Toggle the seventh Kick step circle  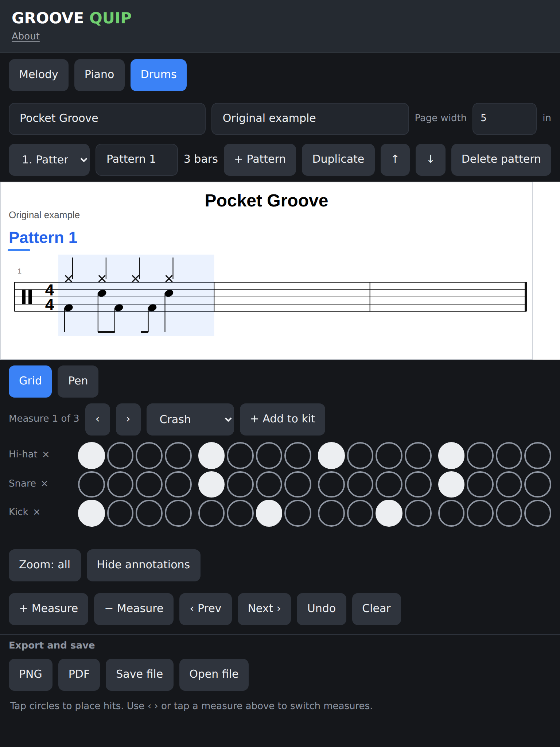point(269,513)
